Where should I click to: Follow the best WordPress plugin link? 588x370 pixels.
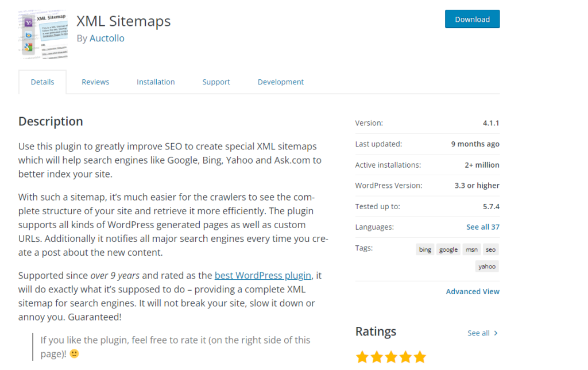click(x=263, y=275)
